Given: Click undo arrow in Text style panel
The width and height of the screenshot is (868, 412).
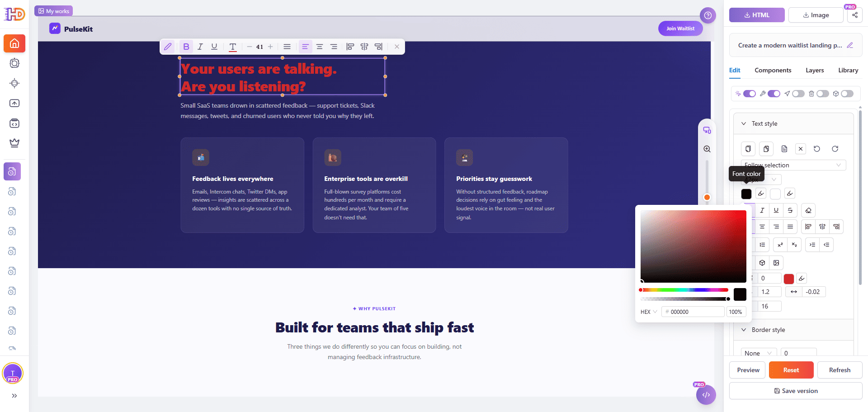Looking at the screenshot, I should (x=817, y=149).
